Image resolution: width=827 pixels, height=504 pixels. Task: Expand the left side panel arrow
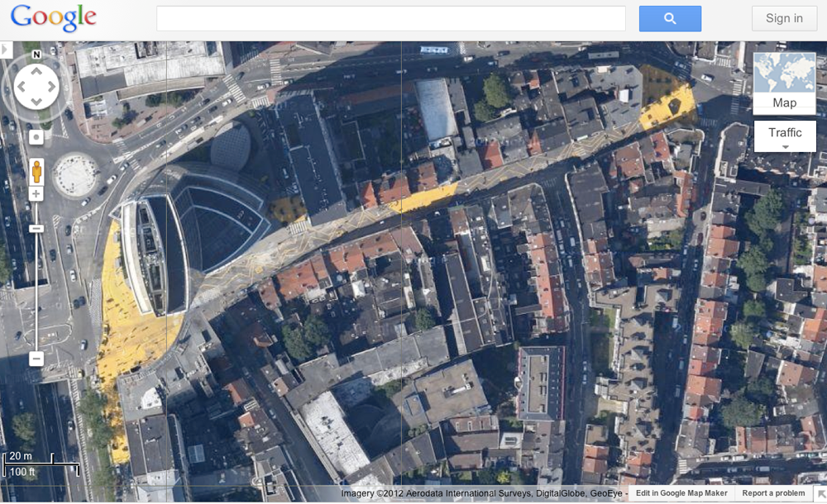(6, 50)
